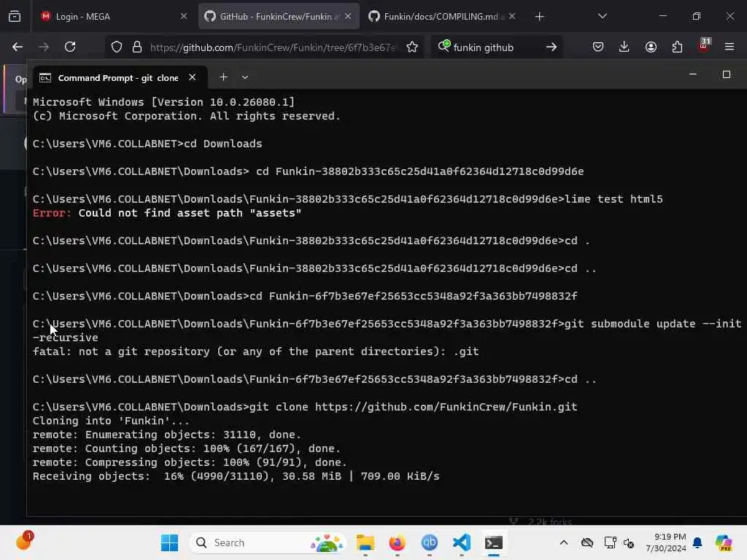Open the Funkin/docs/COMPILING.md tab
The width and height of the screenshot is (747, 560).
pyautogui.click(x=442, y=16)
